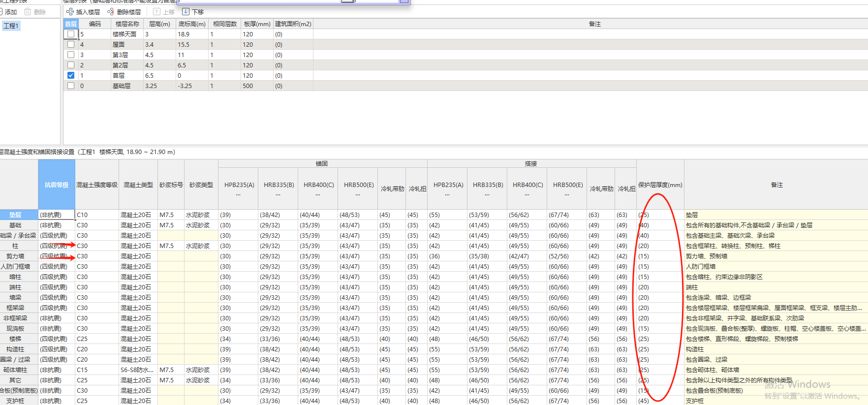Click the 楼层名称 column header
Image resolution: width=868 pixels, height=405 pixels.
click(127, 24)
